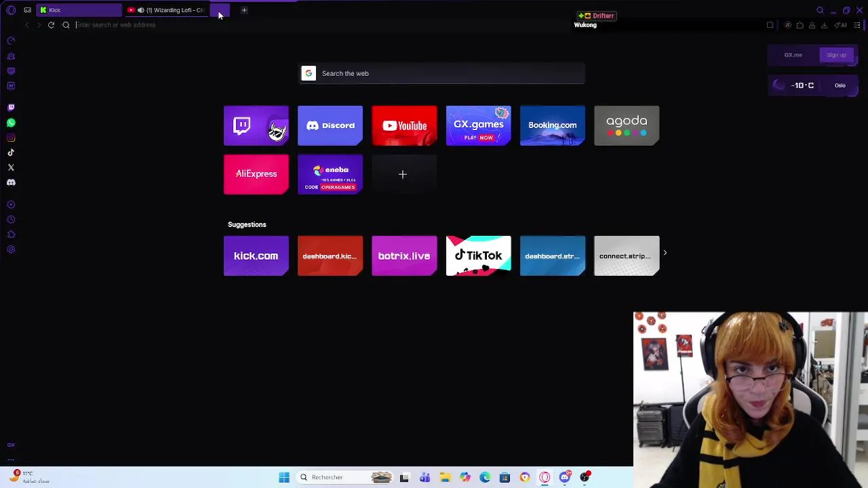Open the extensions toolbar icon
This screenshot has width=868, height=488.
[800, 25]
